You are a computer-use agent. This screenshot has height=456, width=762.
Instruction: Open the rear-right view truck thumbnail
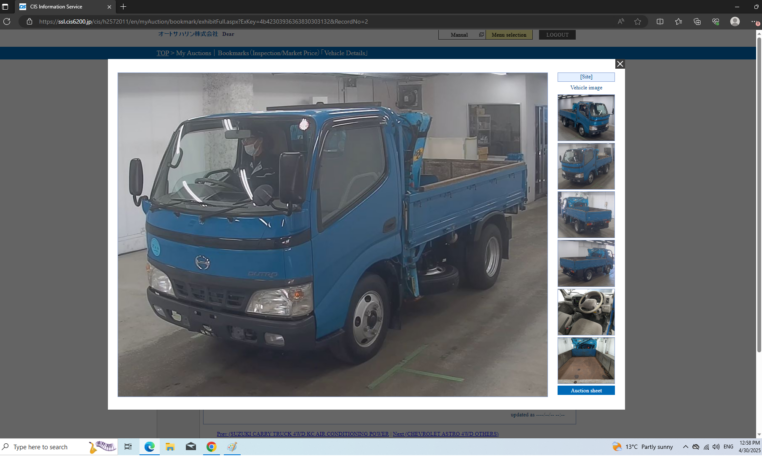586,263
